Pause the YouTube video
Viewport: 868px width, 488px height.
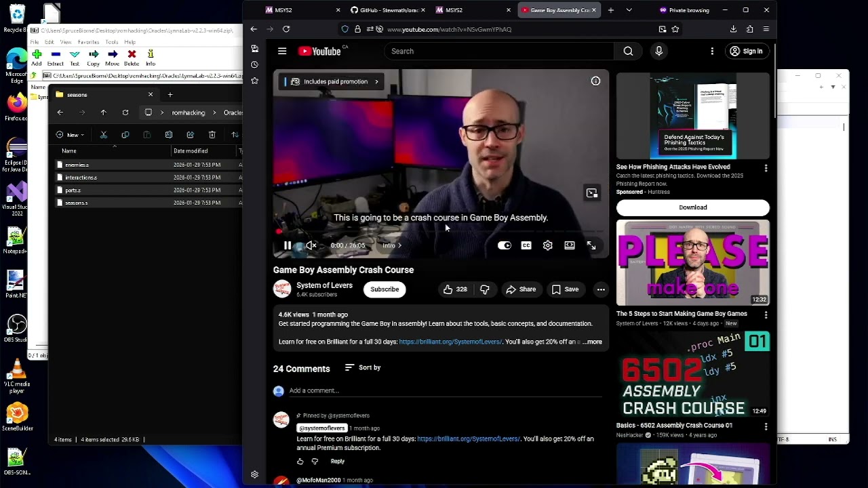coord(288,245)
